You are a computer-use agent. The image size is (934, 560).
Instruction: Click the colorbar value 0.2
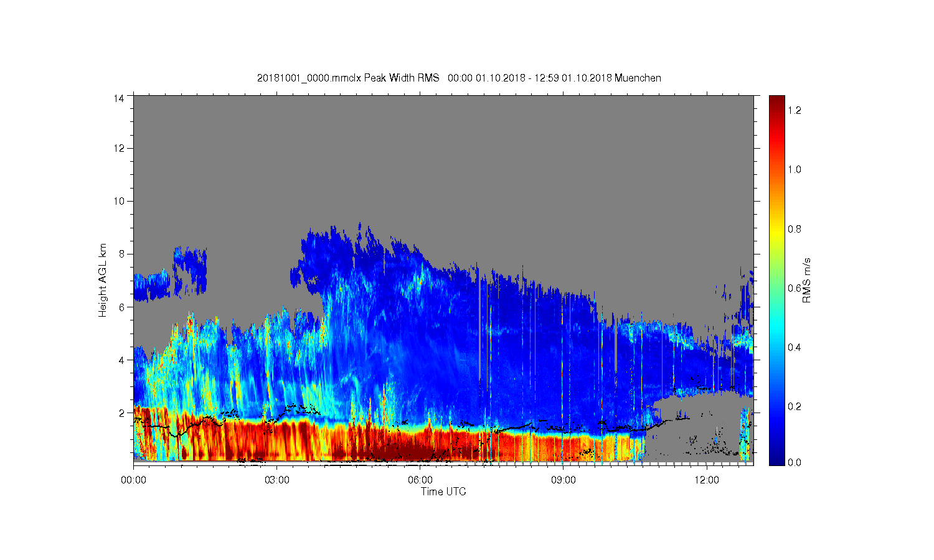tap(795, 406)
